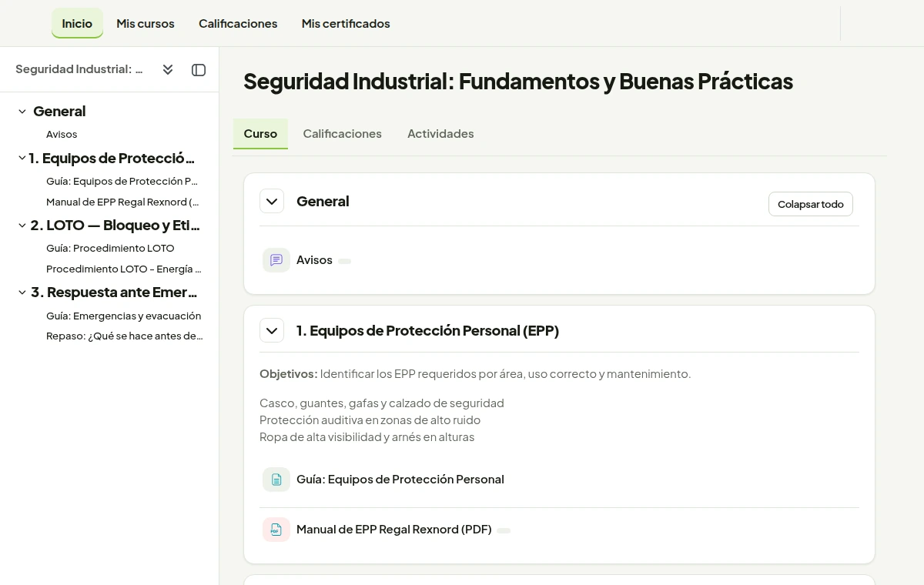Screen dimensions: 924x585
Task: Click text Protección auditiva en zonas de alto ruido
Action: [370, 420]
